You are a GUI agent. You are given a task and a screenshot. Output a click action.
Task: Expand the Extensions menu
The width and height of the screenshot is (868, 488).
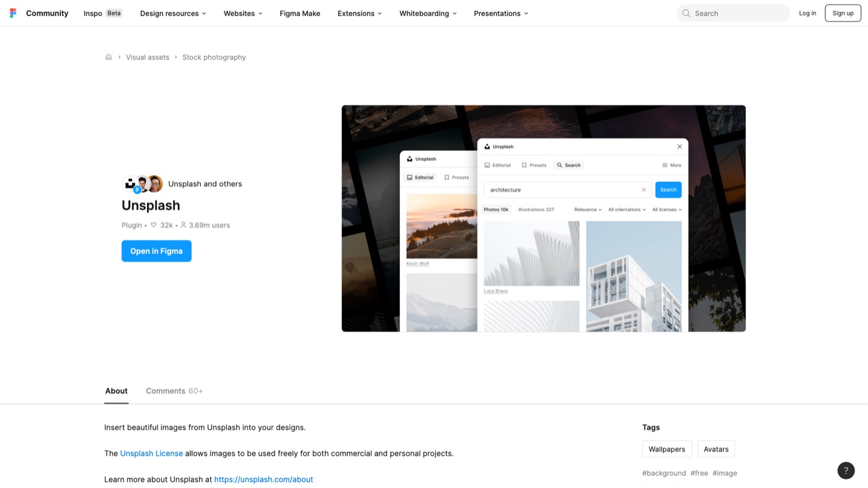click(360, 13)
